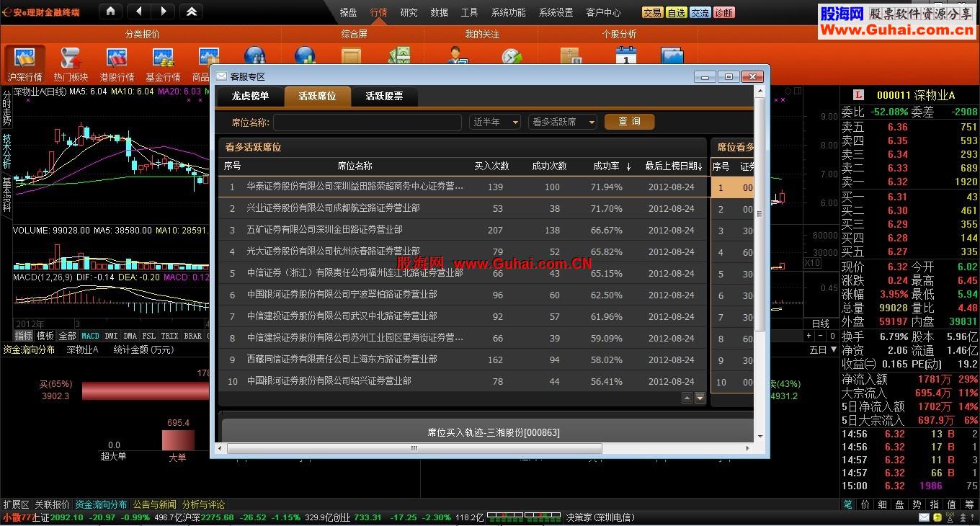The image size is (980, 526).
Task: Select 技术分析 side tab
Action: (6, 152)
